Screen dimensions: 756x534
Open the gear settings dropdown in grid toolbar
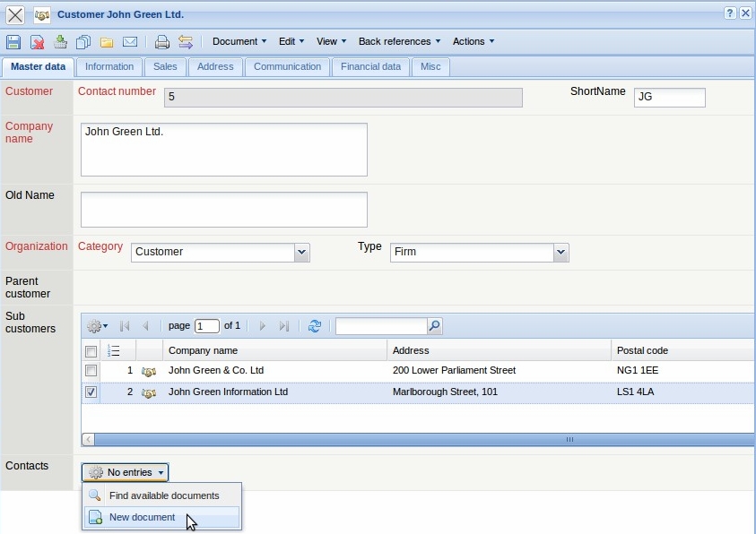click(96, 325)
